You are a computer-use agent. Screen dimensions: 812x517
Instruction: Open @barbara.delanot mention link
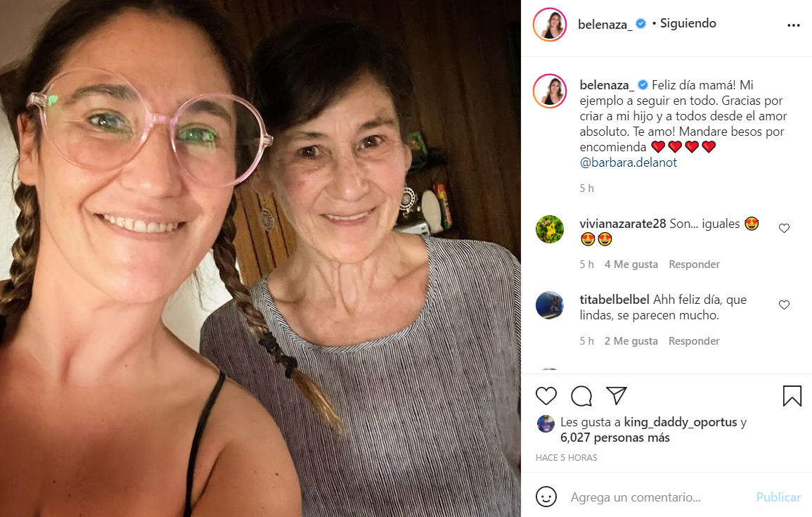pyautogui.click(x=628, y=162)
